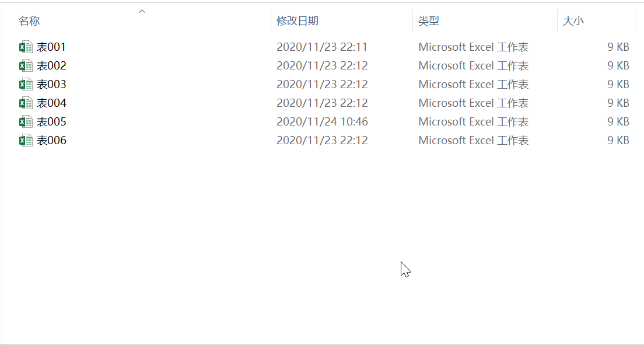Click Microsoft Excel 工作表 type of 表006
644x345 pixels.
pos(474,140)
